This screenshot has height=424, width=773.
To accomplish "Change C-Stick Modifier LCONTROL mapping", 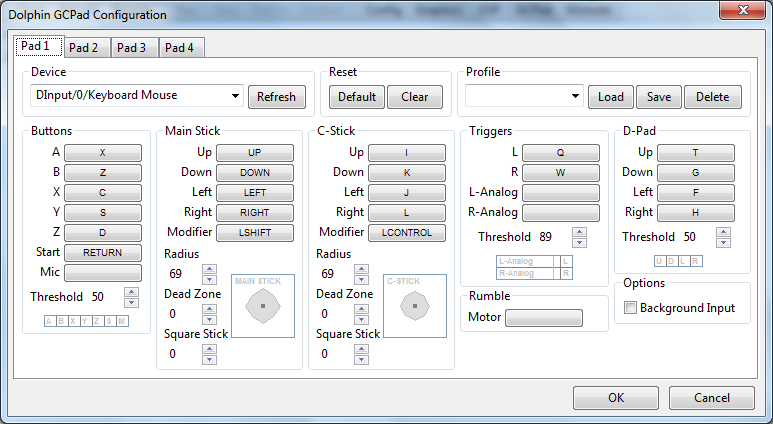I will tap(407, 233).
